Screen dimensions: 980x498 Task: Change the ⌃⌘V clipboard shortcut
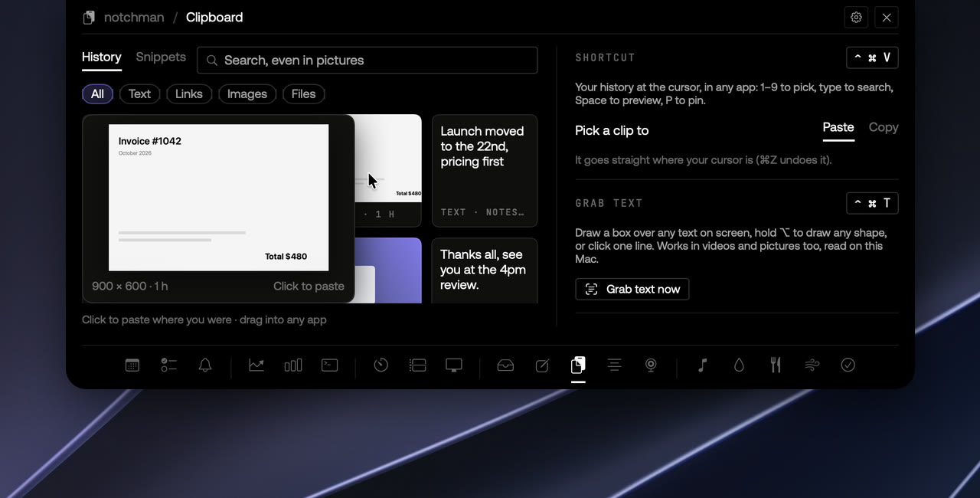(872, 57)
